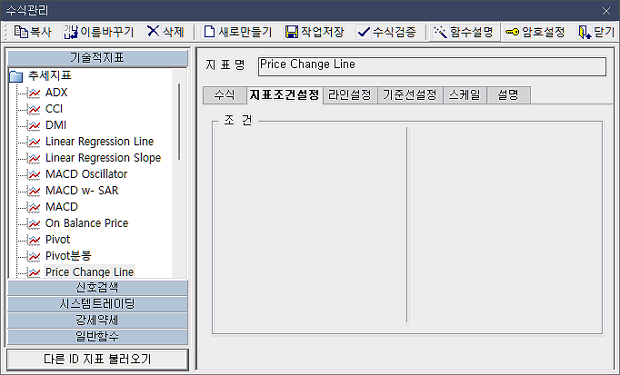Select the 지표조건설정 tab
The image size is (620, 375).
click(284, 95)
